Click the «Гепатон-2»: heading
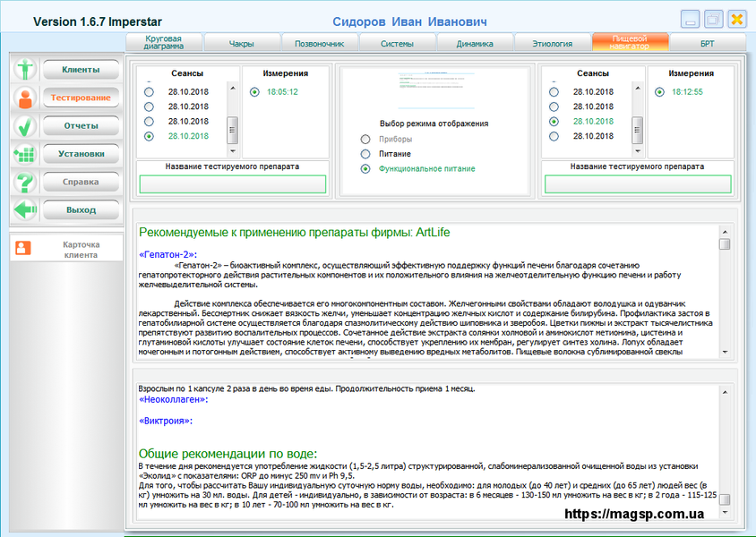Image resolution: width=756 pixels, height=537 pixels. pos(168,255)
